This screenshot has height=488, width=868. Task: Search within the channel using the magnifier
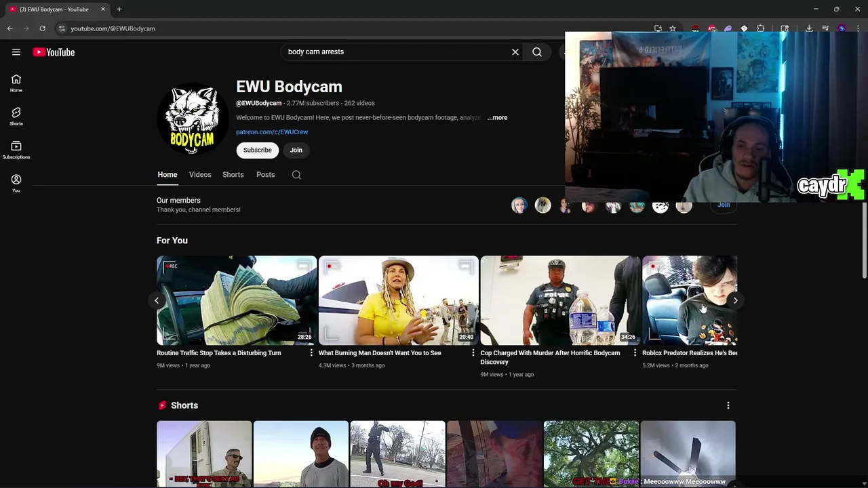(296, 175)
